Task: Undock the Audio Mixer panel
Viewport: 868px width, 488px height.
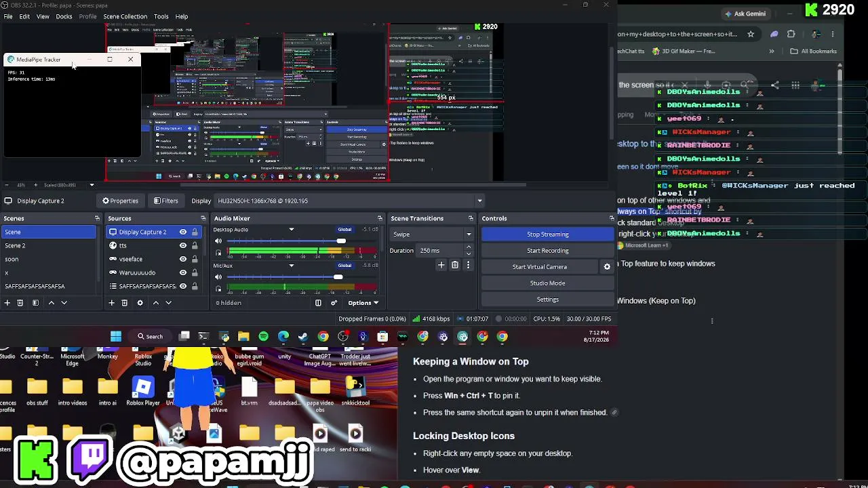Action: (380, 218)
